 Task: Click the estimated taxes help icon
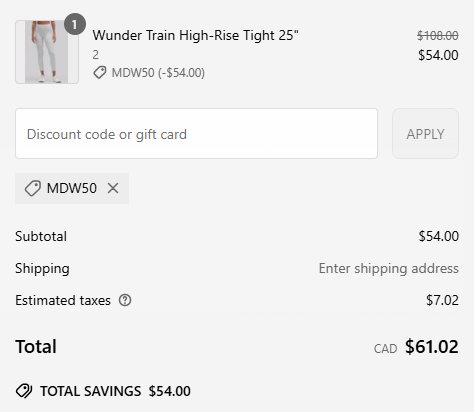point(125,300)
